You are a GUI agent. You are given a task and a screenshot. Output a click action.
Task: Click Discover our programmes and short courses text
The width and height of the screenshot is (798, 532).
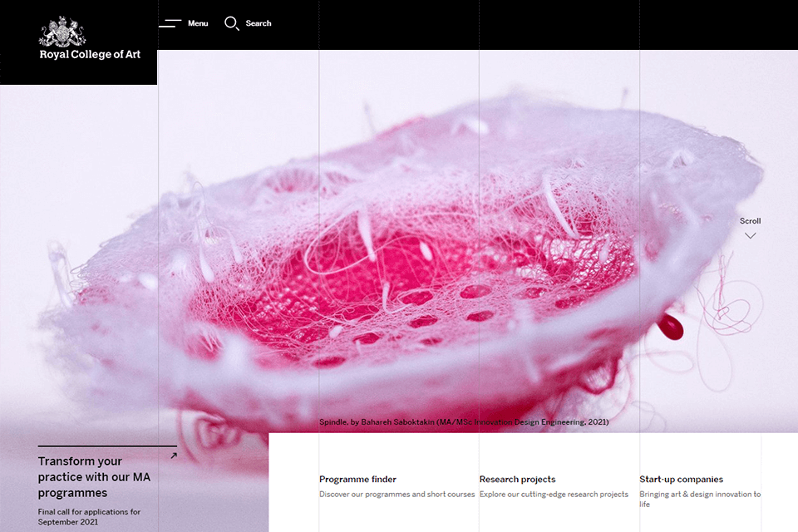click(x=397, y=495)
